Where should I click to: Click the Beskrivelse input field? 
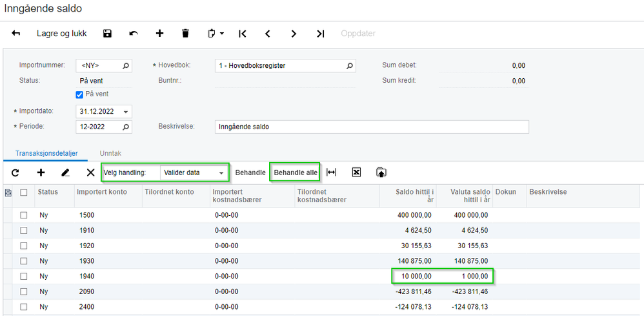pyautogui.click(x=372, y=127)
